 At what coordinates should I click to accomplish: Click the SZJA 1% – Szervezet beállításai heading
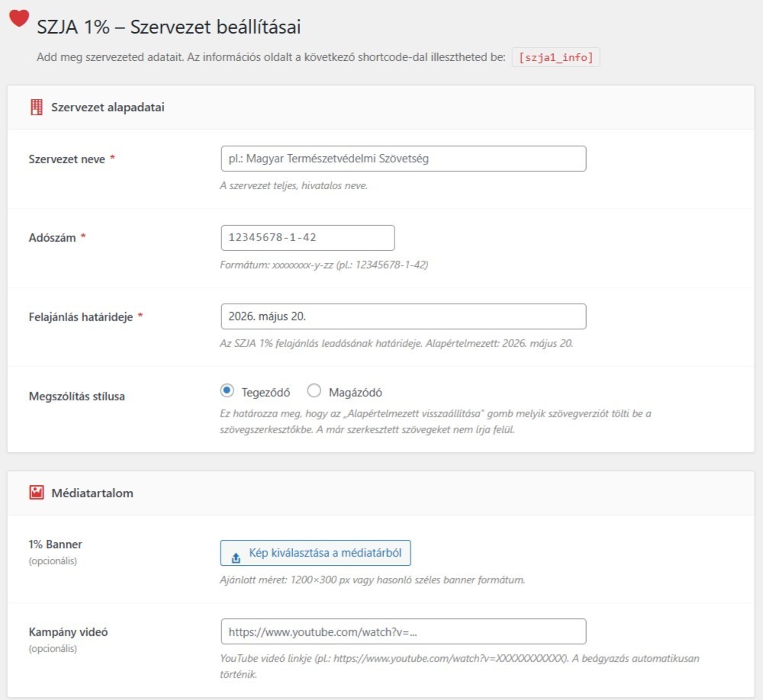(169, 27)
